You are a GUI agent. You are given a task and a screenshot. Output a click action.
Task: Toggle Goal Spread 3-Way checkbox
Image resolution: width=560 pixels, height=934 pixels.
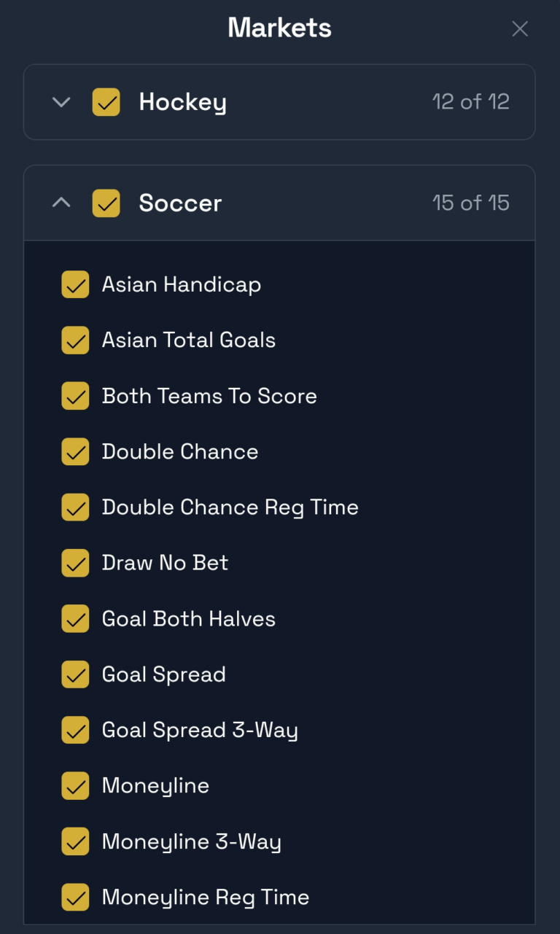tap(75, 730)
